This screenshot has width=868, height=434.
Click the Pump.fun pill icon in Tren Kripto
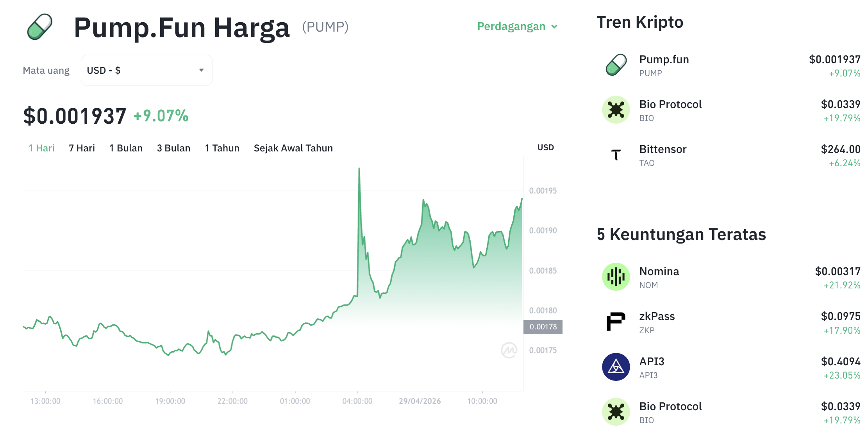click(x=616, y=65)
